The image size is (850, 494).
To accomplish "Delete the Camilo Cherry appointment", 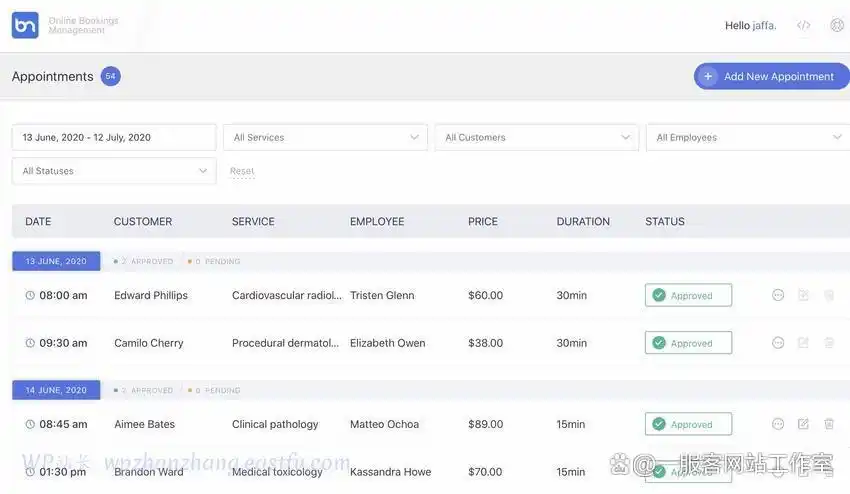I will pos(829,343).
